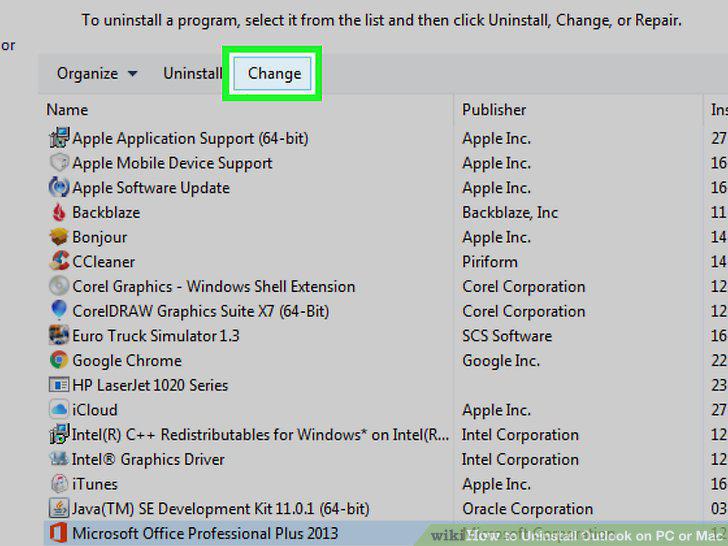The width and height of the screenshot is (728, 546).
Task: Select the Bonjour program entry
Action: tap(99, 237)
